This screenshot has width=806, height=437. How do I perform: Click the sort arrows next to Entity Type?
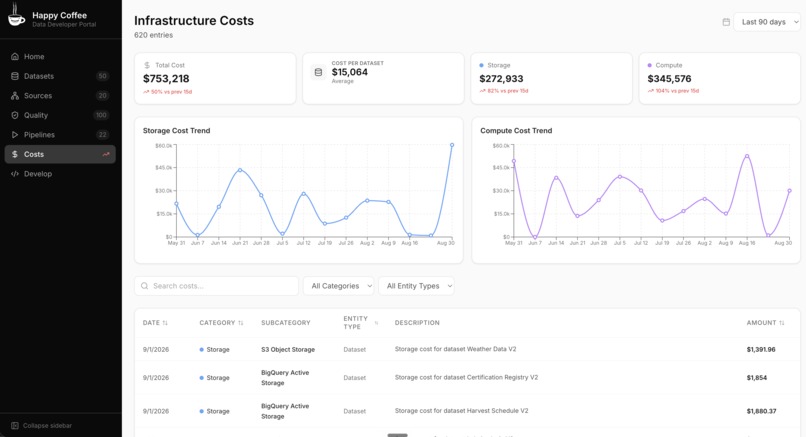point(376,323)
